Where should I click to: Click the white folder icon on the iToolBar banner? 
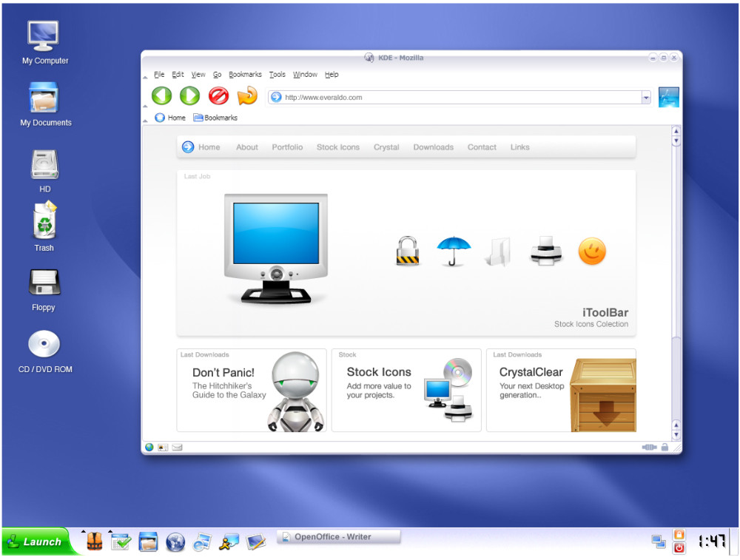point(498,252)
